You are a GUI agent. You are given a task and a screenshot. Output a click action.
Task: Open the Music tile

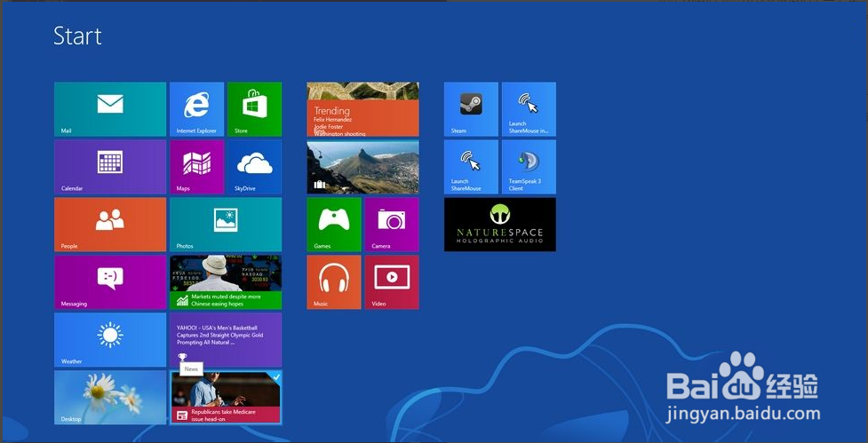[334, 282]
